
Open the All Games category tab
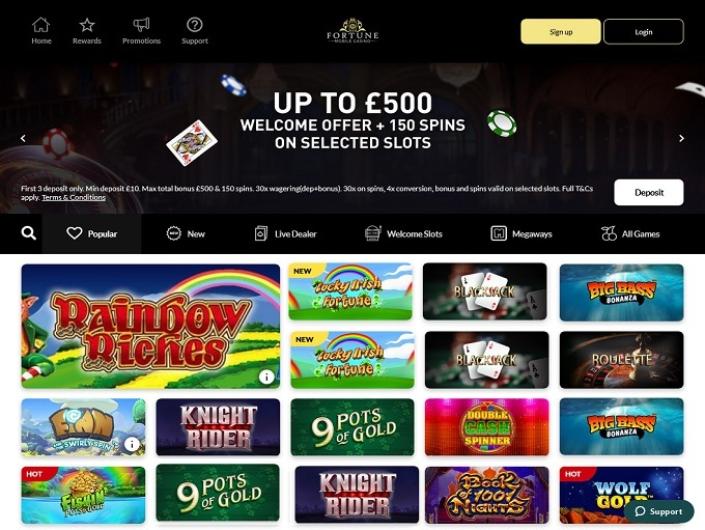pos(630,234)
